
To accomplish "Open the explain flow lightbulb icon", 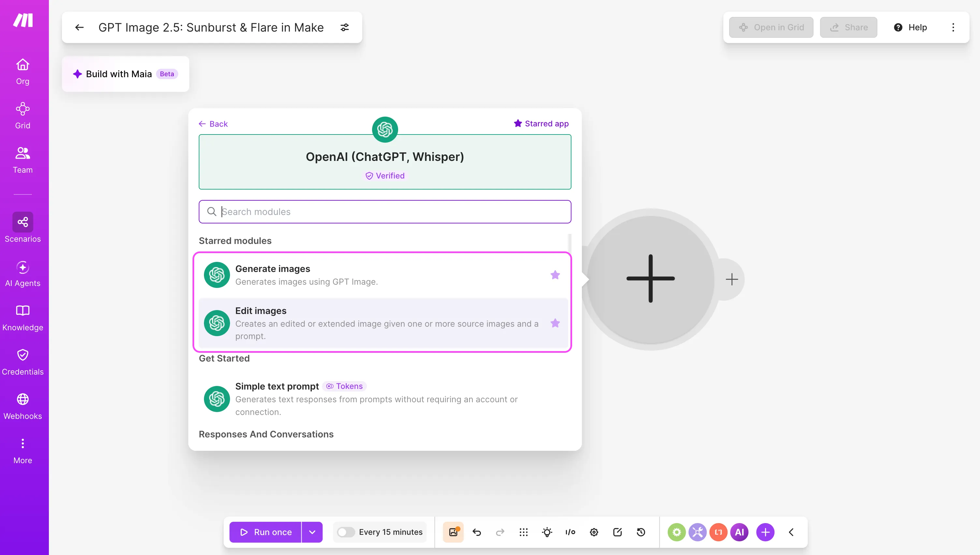I will 547,532.
